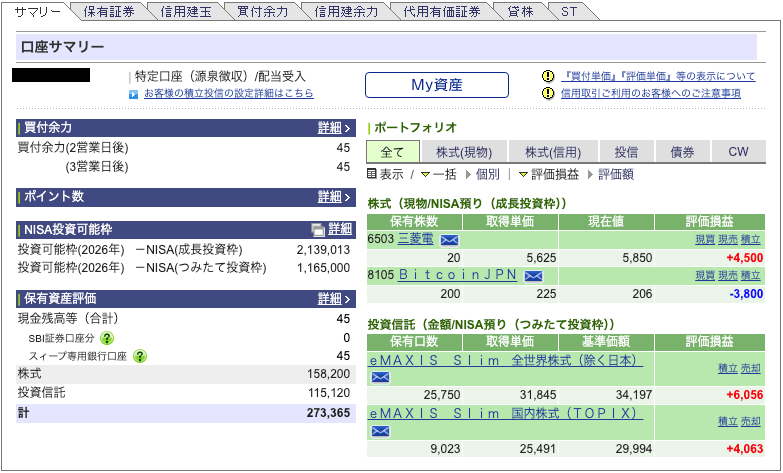Viewport: 783px width, 473px height.
Task: Click 現買 link for 三菱電
Action: [704, 240]
